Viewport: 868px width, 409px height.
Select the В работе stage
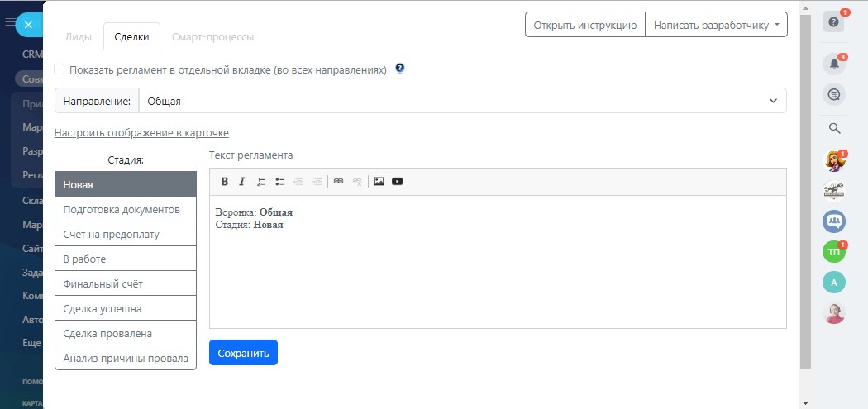[x=126, y=259]
